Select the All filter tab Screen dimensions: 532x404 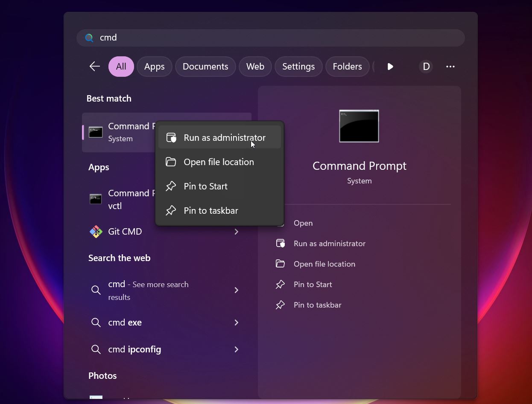point(121,67)
